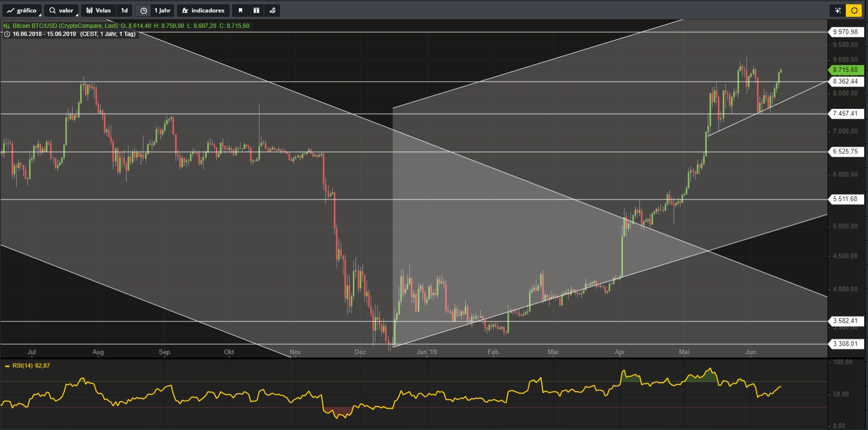Screen dimensions: 868x430
Task: Select the 9.970,98 price level label
Action: 845,32
